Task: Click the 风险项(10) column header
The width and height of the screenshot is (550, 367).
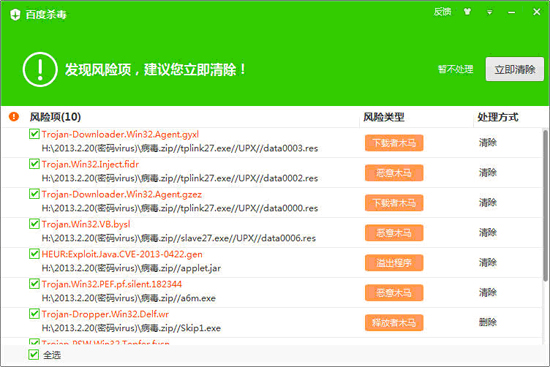Action: pos(55,117)
